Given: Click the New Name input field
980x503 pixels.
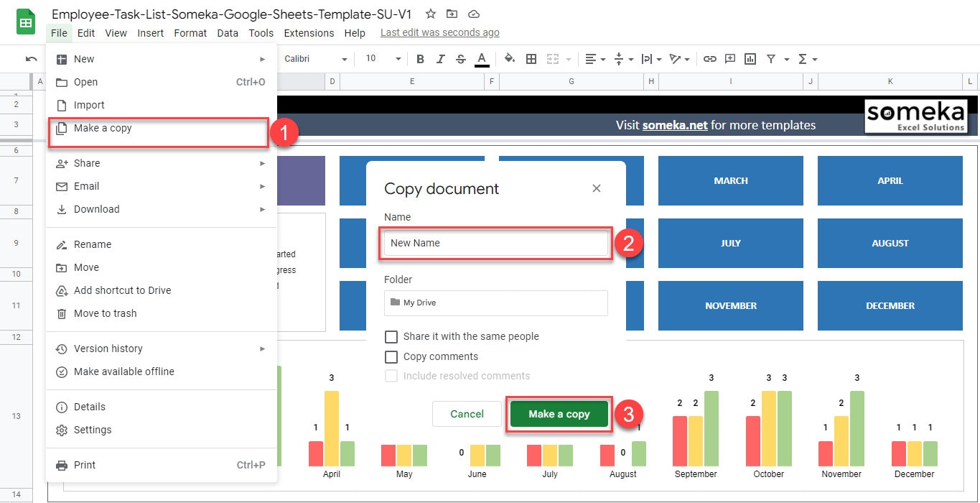Looking at the screenshot, I should 495,243.
